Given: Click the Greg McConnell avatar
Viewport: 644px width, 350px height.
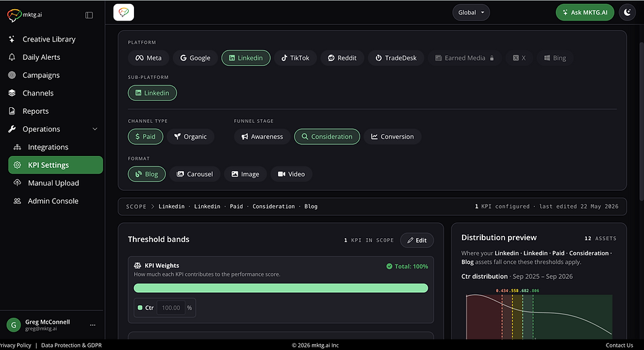Looking at the screenshot, I should pos(14,325).
